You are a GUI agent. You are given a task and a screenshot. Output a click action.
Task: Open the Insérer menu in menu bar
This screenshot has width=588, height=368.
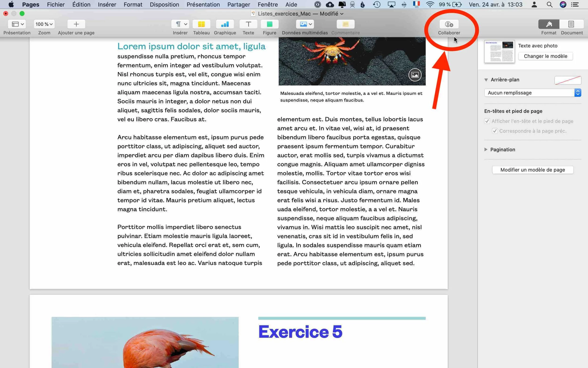107,4
